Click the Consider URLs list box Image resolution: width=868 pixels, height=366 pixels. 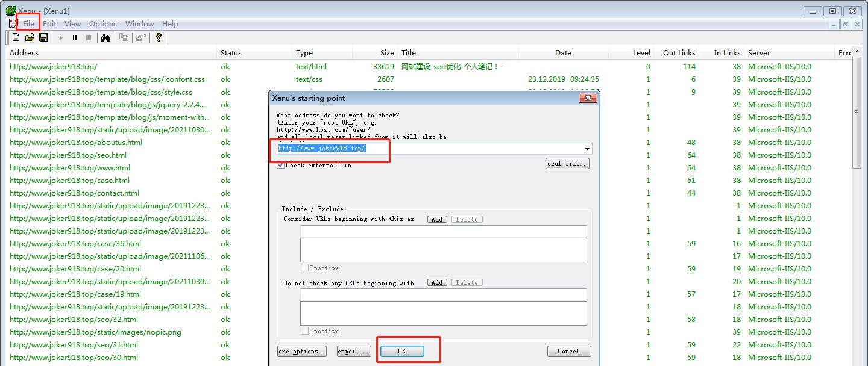point(443,250)
